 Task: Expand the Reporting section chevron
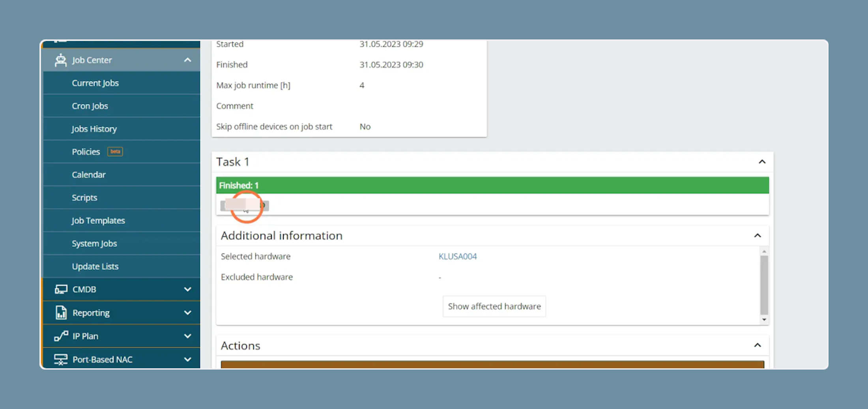pyautogui.click(x=187, y=313)
